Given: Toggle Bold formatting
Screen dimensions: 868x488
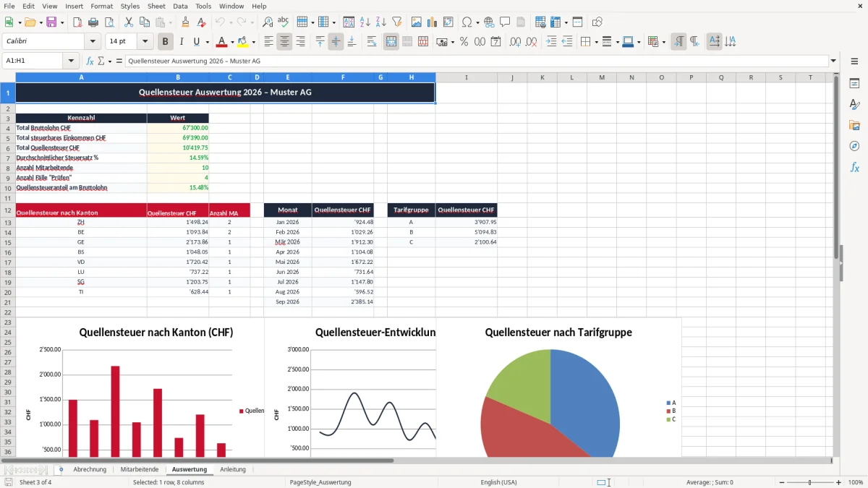Looking at the screenshot, I should tap(166, 42).
